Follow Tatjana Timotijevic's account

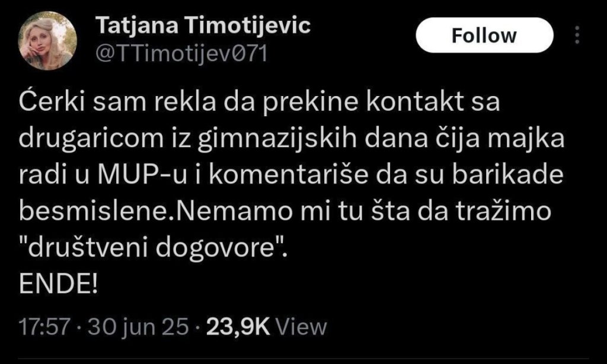[x=484, y=36]
